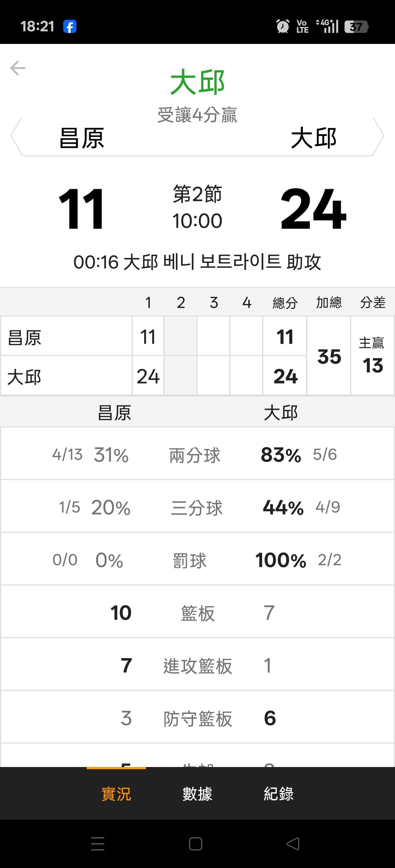Tap the 大邱 team name header
The height and width of the screenshot is (868, 395).
pyautogui.click(x=313, y=138)
